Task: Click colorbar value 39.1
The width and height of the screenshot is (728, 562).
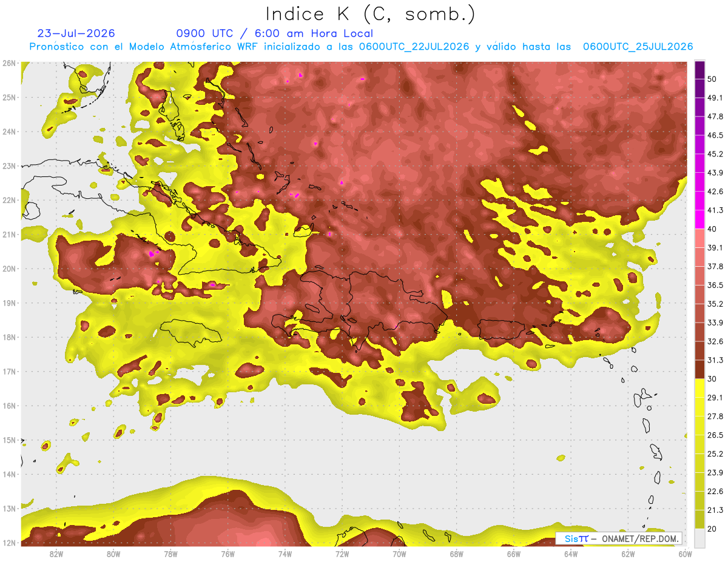Action: [x=715, y=247]
